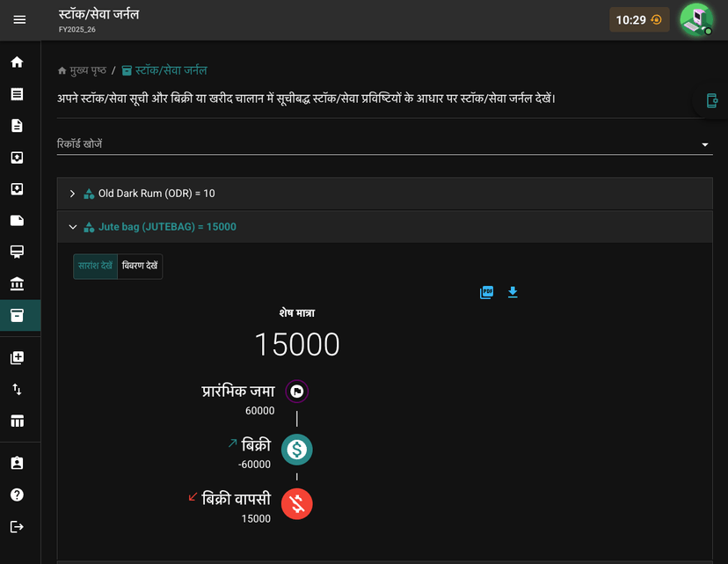Open the note/tag icon in sidebar
This screenshot has width=728, height=564.
coord(18,220)
